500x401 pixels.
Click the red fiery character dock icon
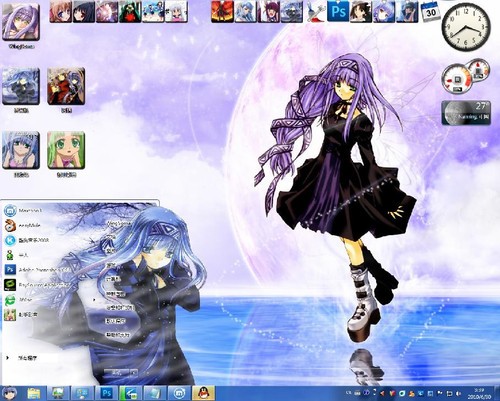pyautogui.click(x=222, y=12)
